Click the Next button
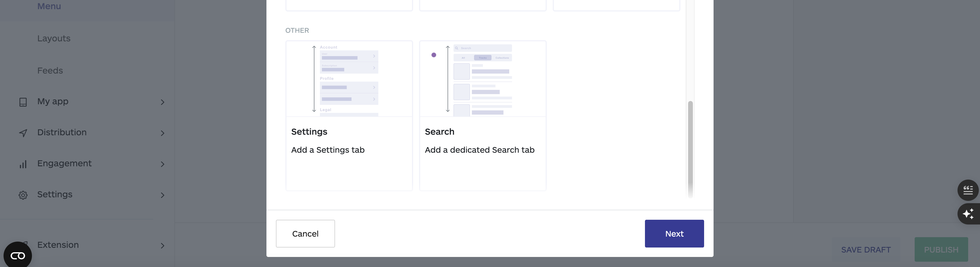980x267 pixels. [x=674, y=234]
